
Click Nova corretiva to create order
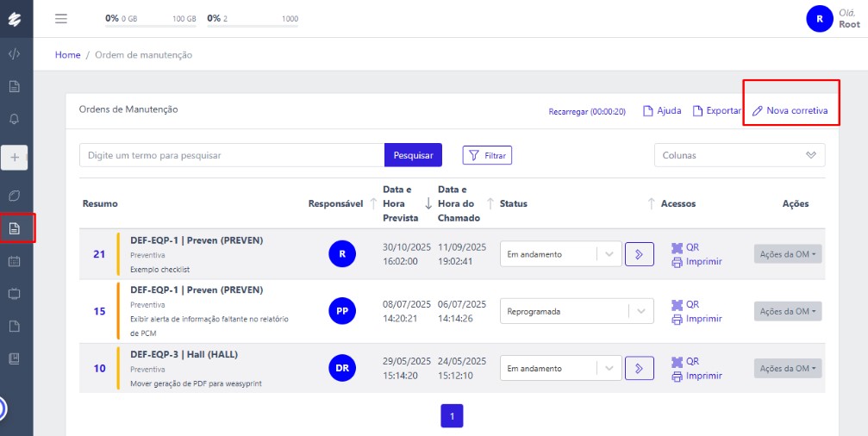pyautogui.click(x=790, y=111)
